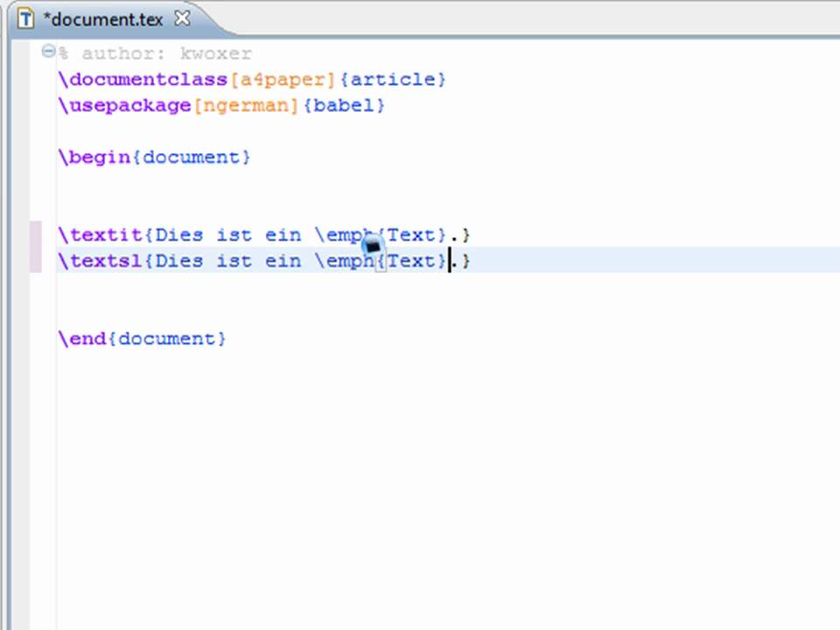The width and height of the screenshot is (840, 630).
Task: Click the '% author: kwoxer' comment line
Action: click(x=155, y=53)
